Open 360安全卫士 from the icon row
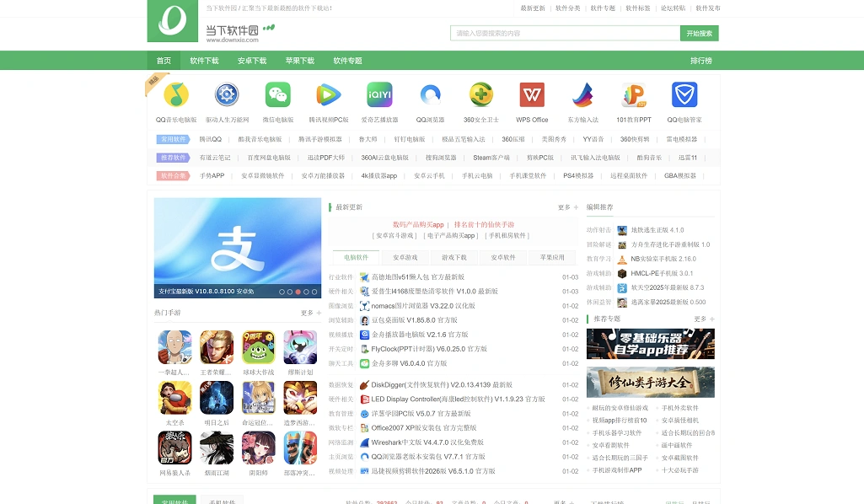 pos(480,95)
